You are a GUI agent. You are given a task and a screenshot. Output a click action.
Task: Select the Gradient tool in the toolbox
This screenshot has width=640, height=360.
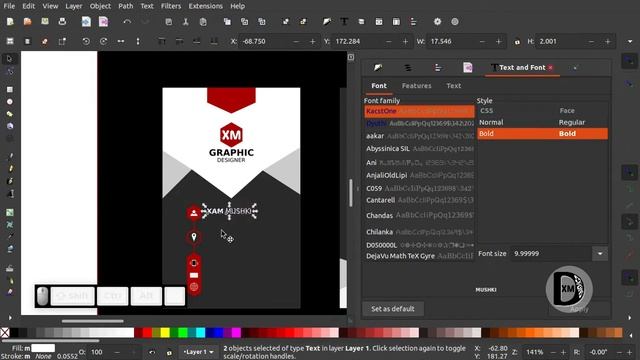tap(10, 212)
